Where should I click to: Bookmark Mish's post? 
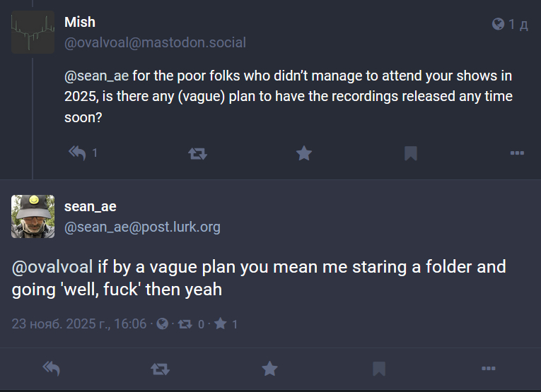click(x=411, y=153)
